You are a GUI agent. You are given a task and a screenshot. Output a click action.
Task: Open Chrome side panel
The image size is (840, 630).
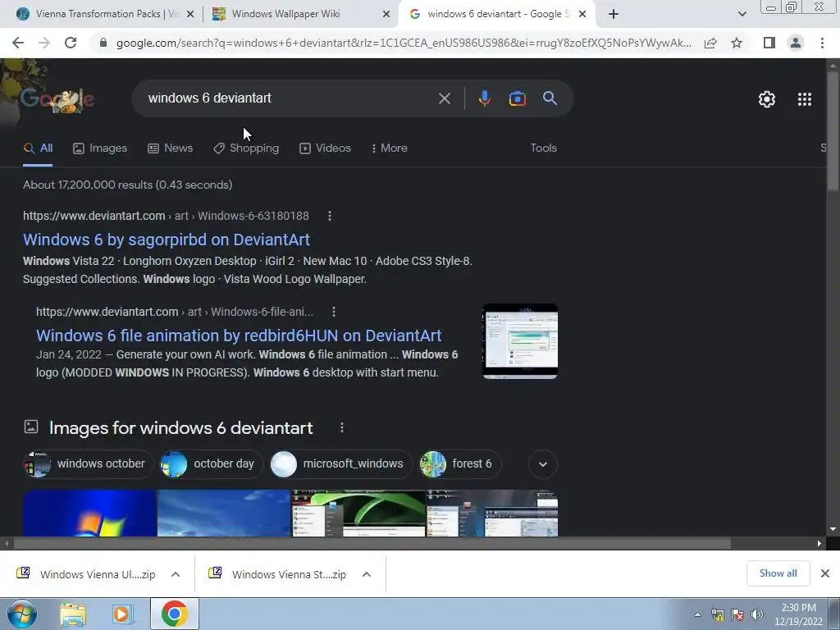(769, 43)
